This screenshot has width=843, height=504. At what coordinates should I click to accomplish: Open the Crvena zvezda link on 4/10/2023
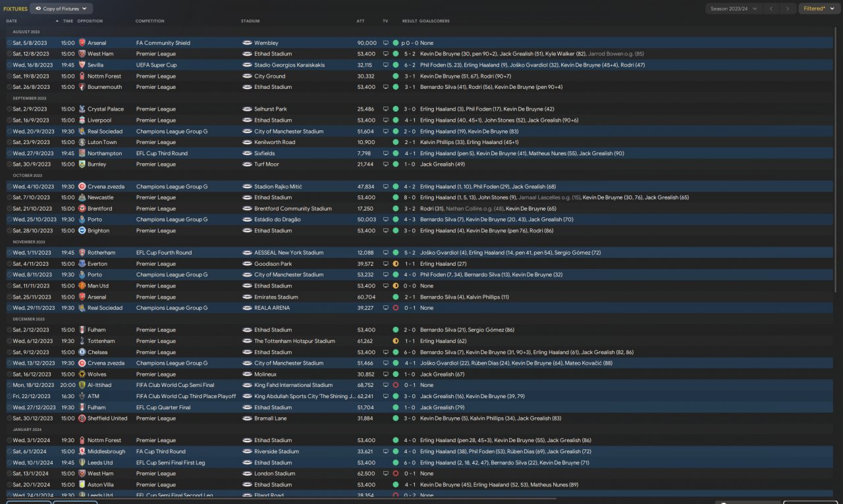point(106,187)
